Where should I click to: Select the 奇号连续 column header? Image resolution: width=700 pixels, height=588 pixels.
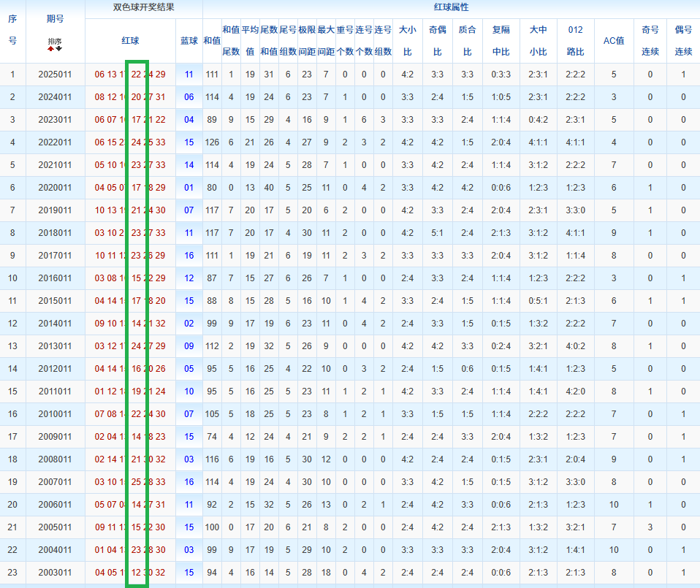pos(650,41)
